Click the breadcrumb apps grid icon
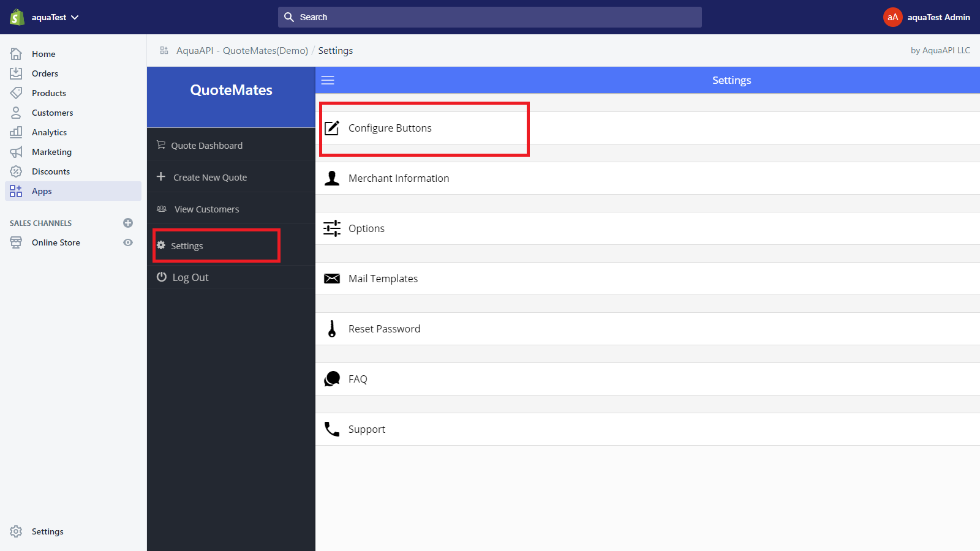This screenshot has height=551, width=980. click(164, 50)
